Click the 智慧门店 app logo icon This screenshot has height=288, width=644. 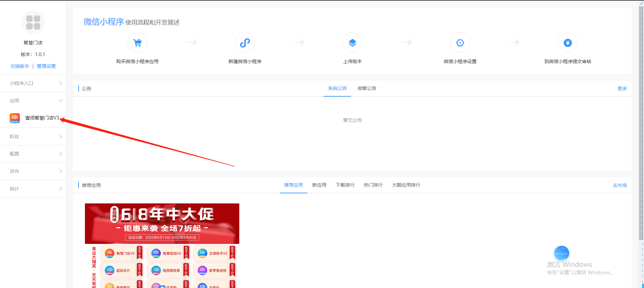[33, 22]
